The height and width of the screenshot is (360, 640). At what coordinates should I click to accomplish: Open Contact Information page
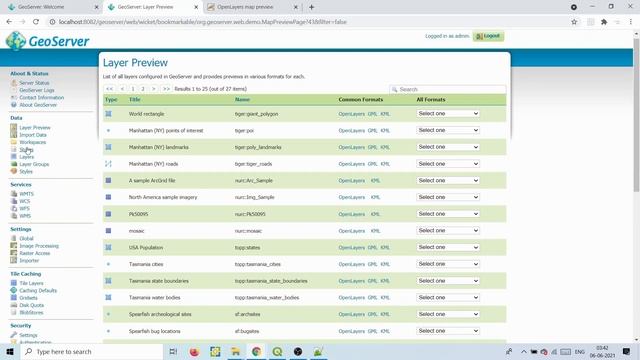coord(42,98)
